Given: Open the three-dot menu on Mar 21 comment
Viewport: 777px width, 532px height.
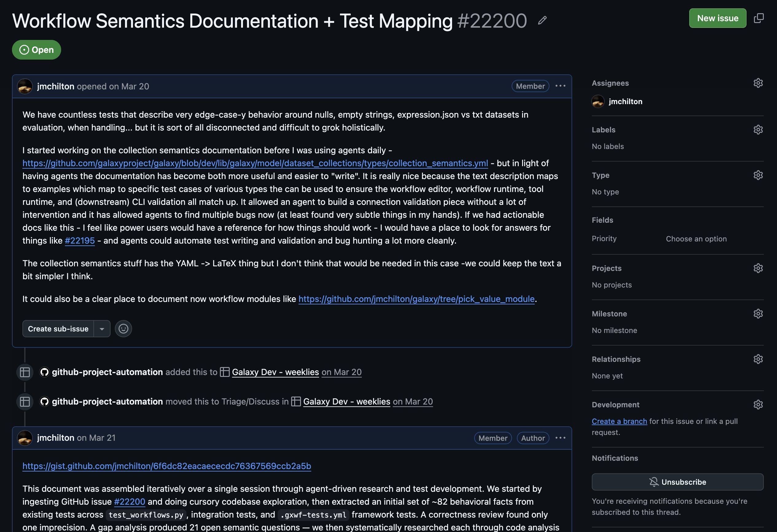Looking at the screenshot, I should pos(560,438).
